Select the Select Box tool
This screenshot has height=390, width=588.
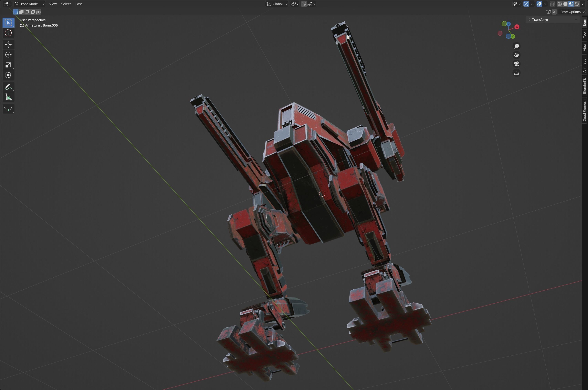click(8, 23)
